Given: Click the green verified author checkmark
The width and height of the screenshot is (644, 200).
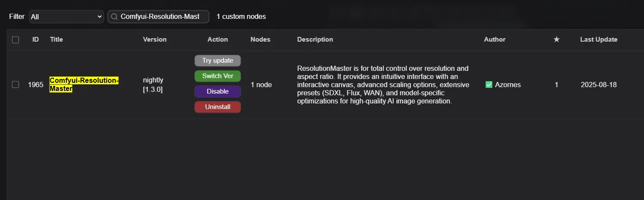Looking at the screenshot, I should point(489,85).
